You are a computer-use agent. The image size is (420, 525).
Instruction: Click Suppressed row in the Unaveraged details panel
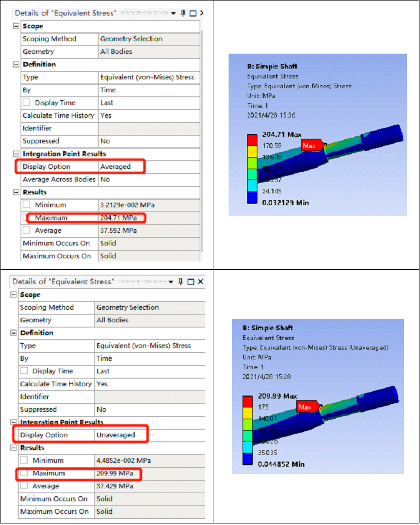pyautogui.click(x=112, y=409)
